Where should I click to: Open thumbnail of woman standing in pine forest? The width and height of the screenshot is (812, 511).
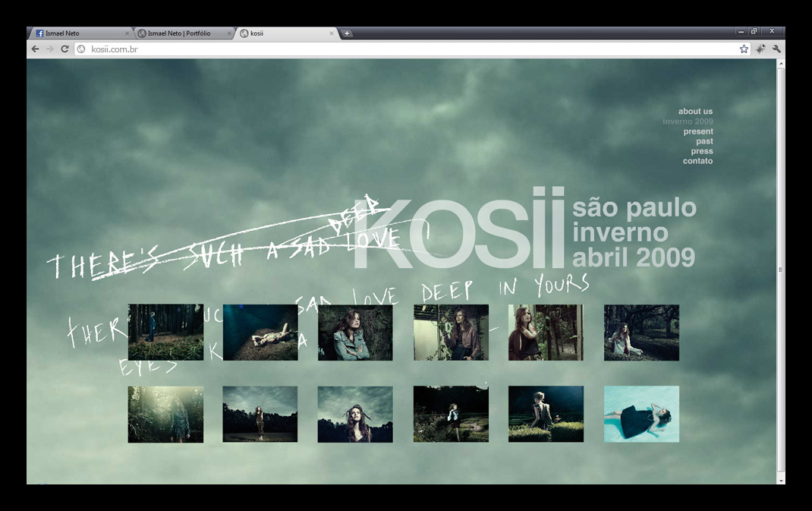(x=165, y=333)
